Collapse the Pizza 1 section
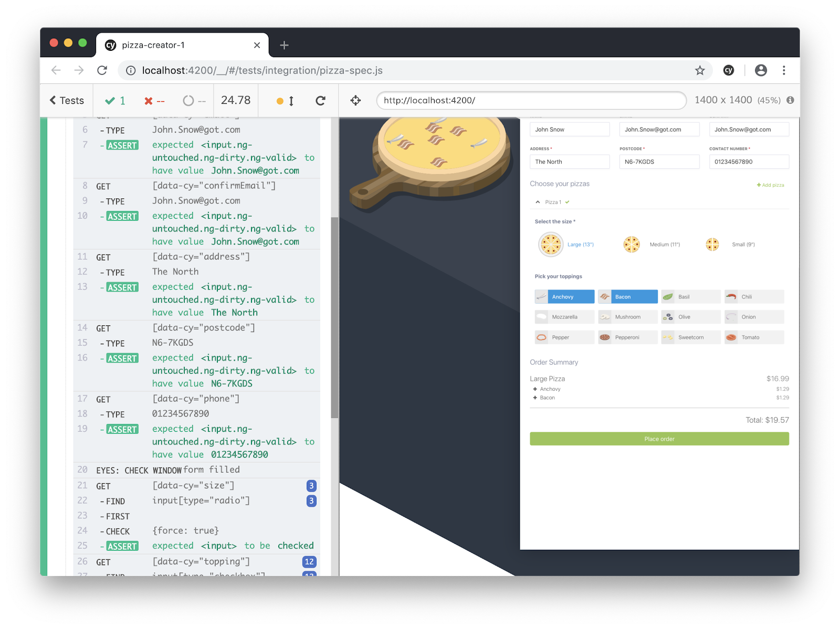Screen dimensions: 840x629 click(x=538, y=201)
